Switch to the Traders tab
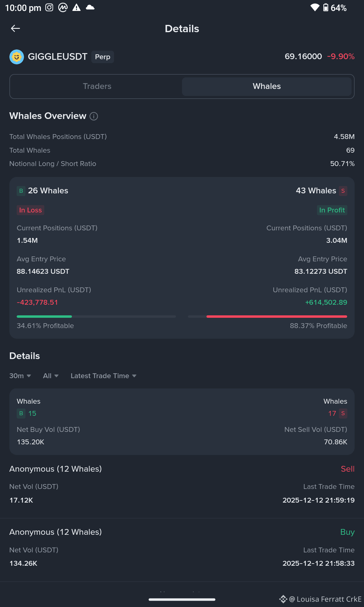 coord(97,86)
